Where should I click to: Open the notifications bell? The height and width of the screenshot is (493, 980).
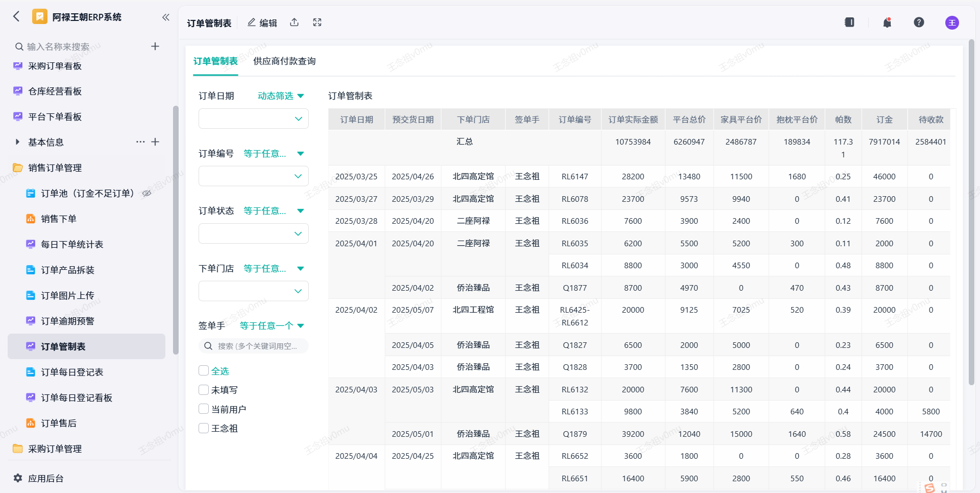coord(888,22)
